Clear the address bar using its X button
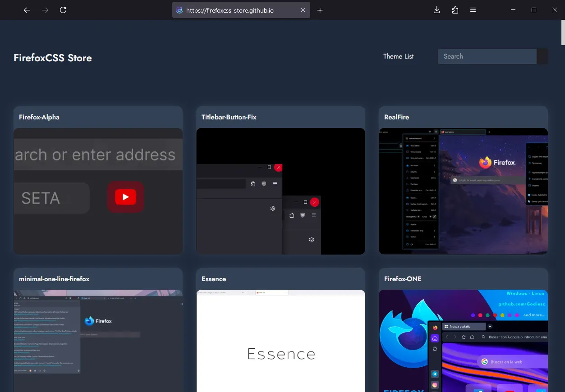Screen dimensions: 565x392 303,10
